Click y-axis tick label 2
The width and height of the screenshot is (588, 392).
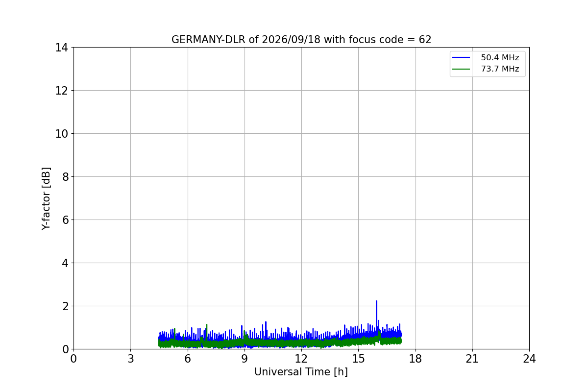tap(65, 306)
